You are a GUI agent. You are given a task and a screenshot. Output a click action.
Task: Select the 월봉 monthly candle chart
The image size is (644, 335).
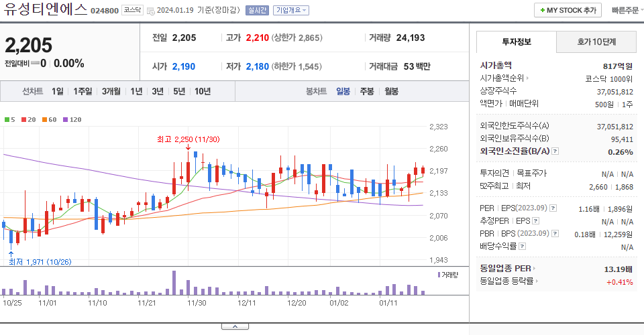(x=391, y=91)
